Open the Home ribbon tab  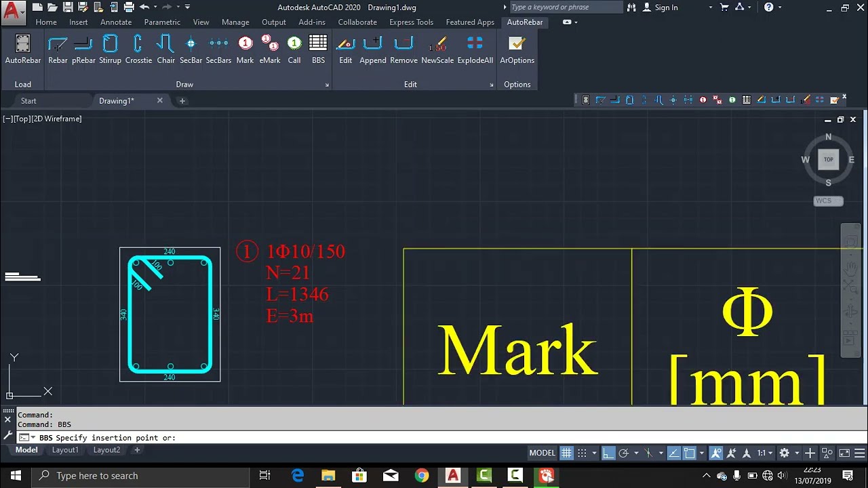click(x=46, y=22)
